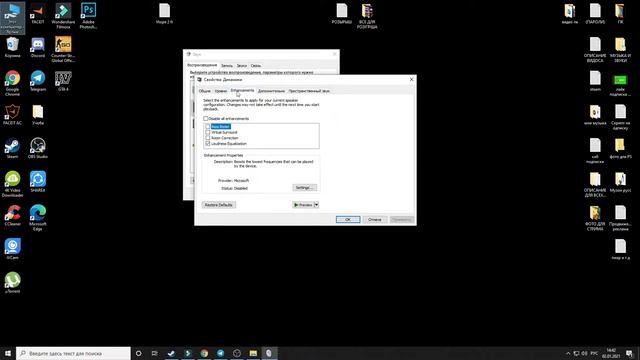Enable the Room Correction checkbox
Image resolution: width=640 pixels, height=360 pixels.
(x=208, y=138)
